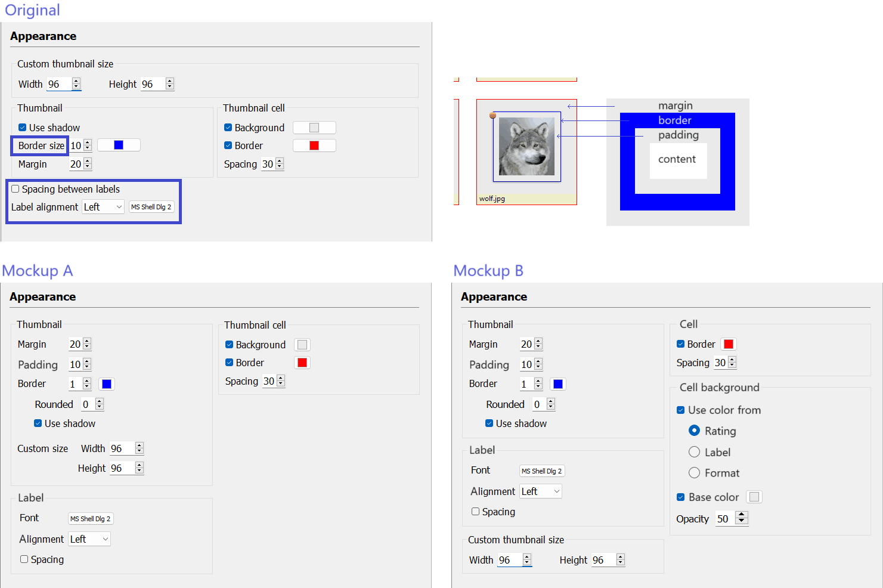Pick Base color swatch in Mockup B
The width and height of the screenshot is (883, 588).
pos(754,497)
